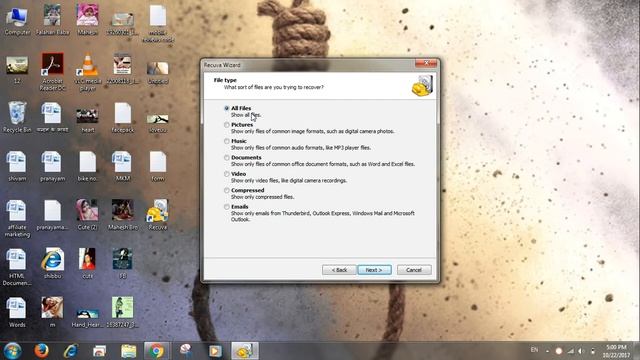Select the bike no file icon
640x360 pixels.
[87, 166]
